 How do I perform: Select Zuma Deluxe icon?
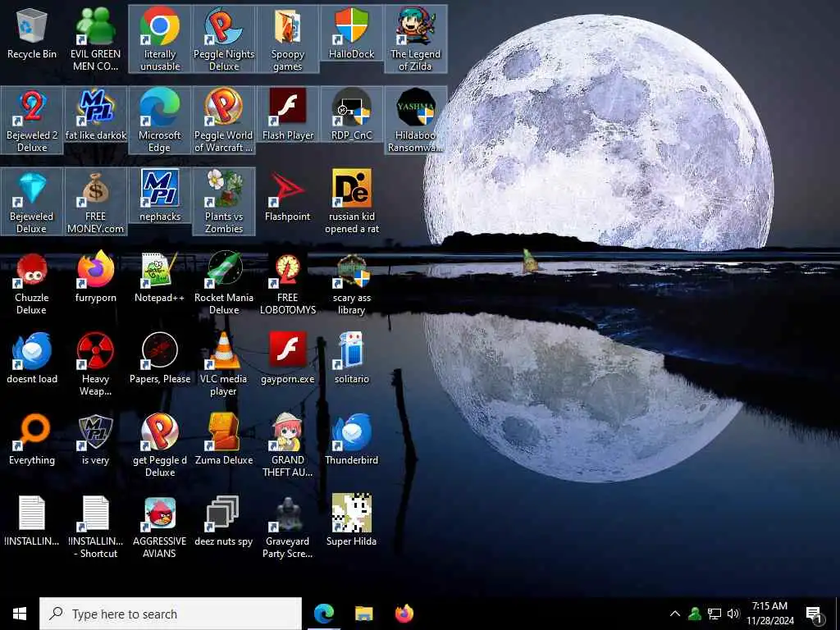(224, 438)
